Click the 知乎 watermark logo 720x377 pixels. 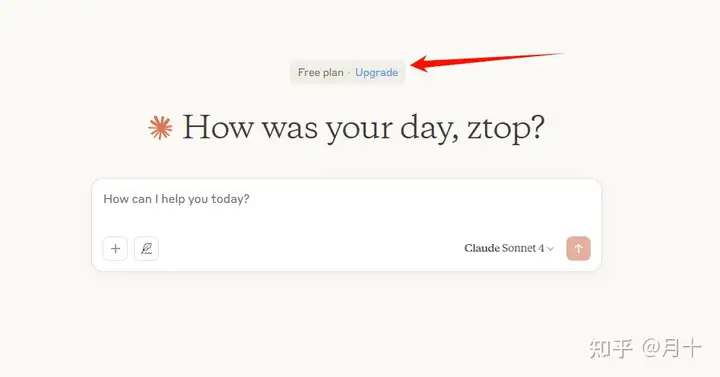point(611,349)
